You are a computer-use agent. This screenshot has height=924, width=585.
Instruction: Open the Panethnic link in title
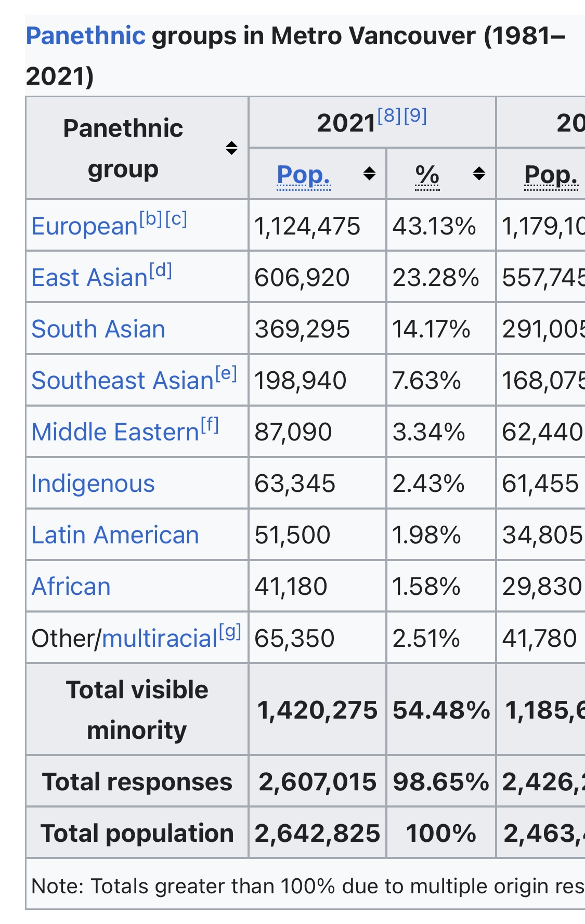pyautogui.click(x=86, y=36)
